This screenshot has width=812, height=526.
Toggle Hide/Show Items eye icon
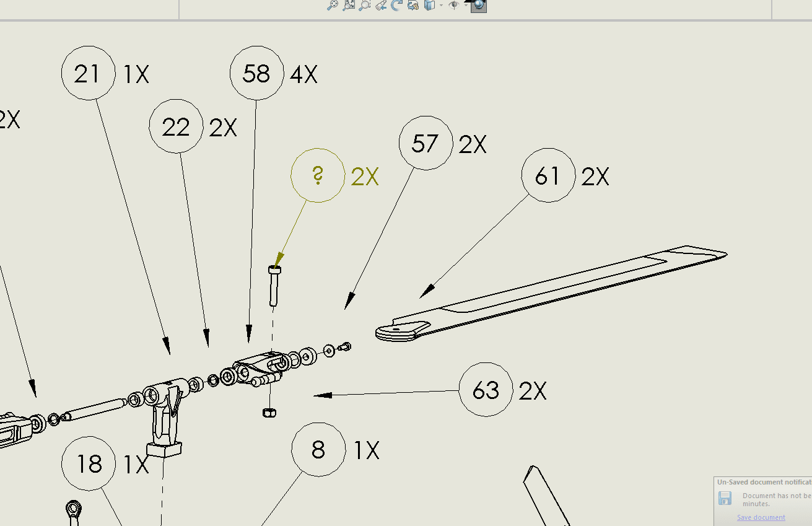[455, 5]
